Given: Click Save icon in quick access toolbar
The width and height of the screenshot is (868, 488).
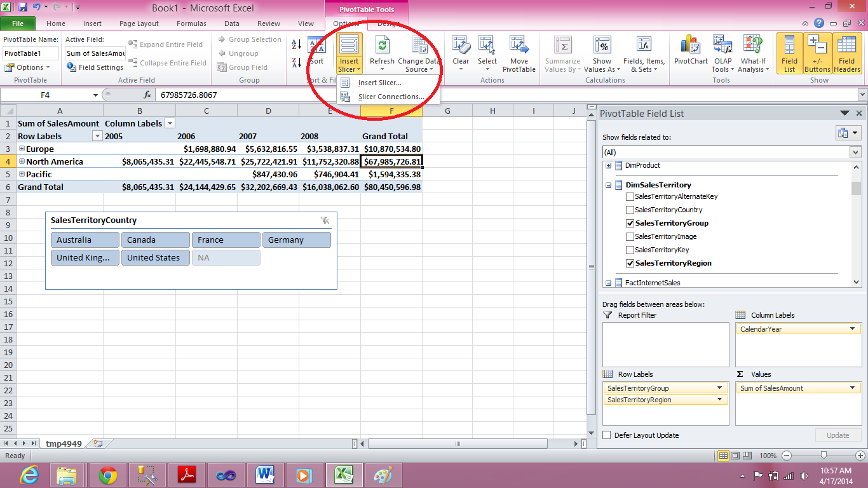Looking at the screenshot, I should point(23,8).
